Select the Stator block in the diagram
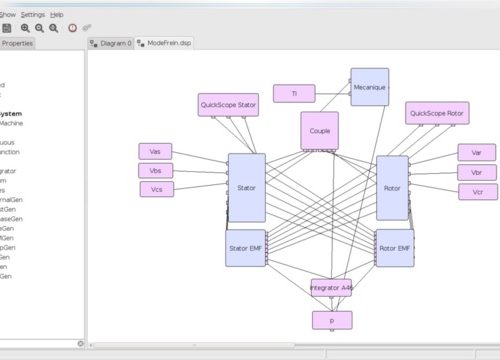Image resolution: width=500 pixels, height=360 pixels. (x=247, y=188)
